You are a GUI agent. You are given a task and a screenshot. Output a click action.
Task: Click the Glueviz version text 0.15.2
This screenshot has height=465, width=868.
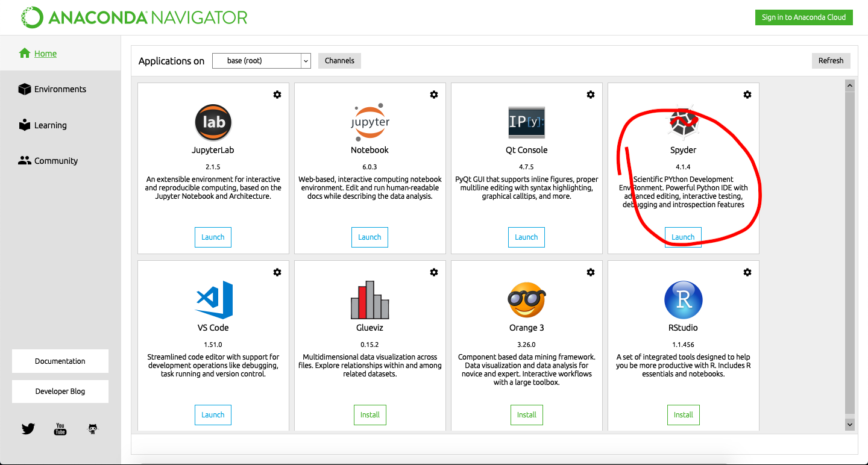point(370,345)
